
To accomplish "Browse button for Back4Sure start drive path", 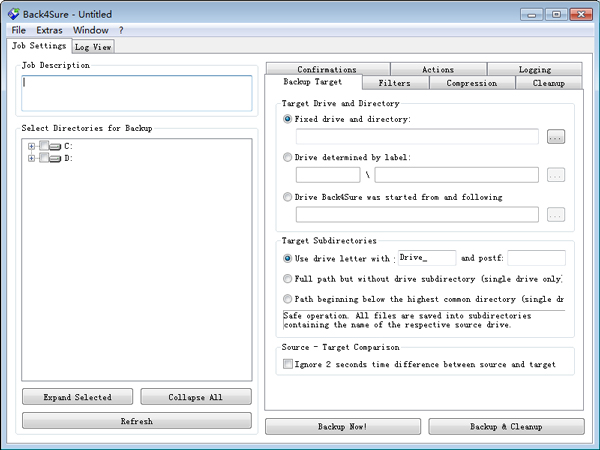I will click(x=556, y=215).
